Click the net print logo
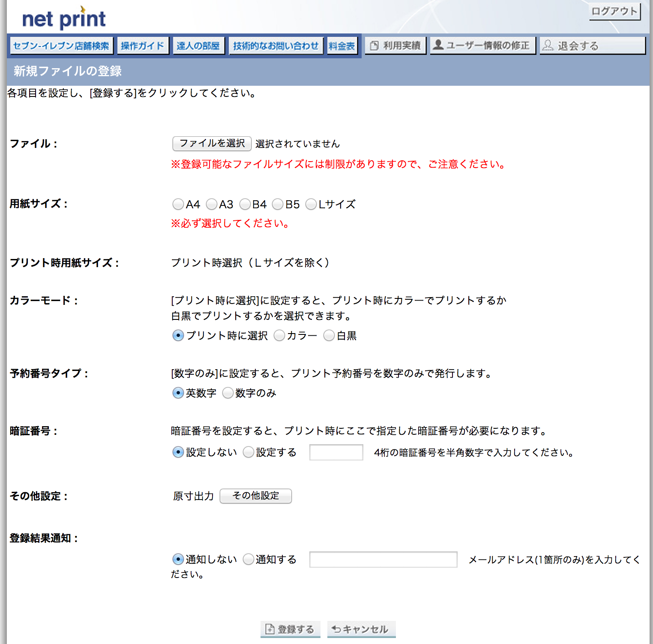This screenshot has height=644, width=653. click(x=63, y=19)
